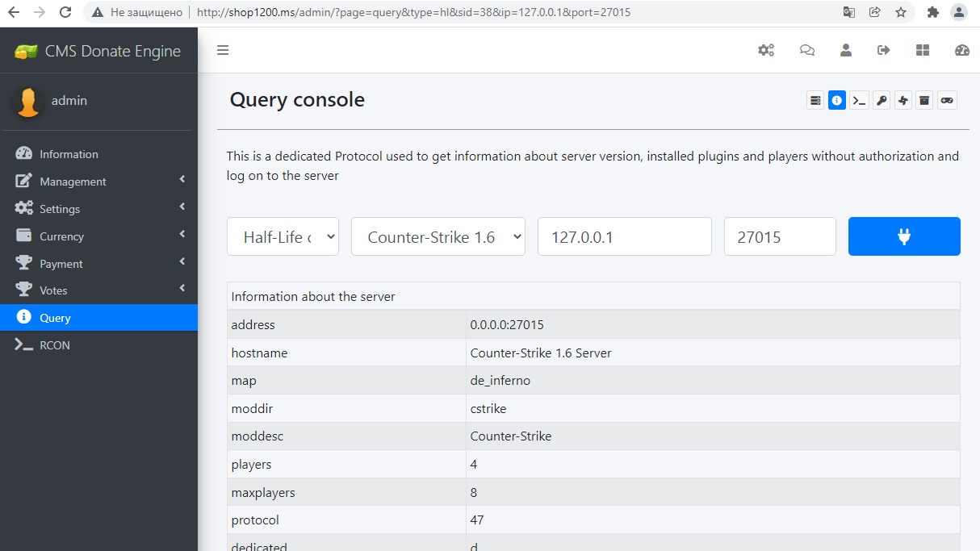Image resolution: width=980 pixels, height=551 pixels.
Task: Open the archive box icon button
Action: click(925, 101)
